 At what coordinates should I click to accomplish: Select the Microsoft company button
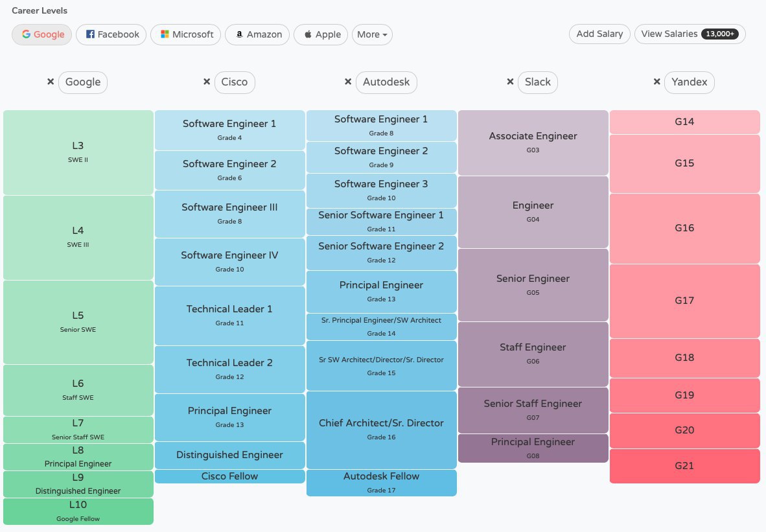[185, 34]
